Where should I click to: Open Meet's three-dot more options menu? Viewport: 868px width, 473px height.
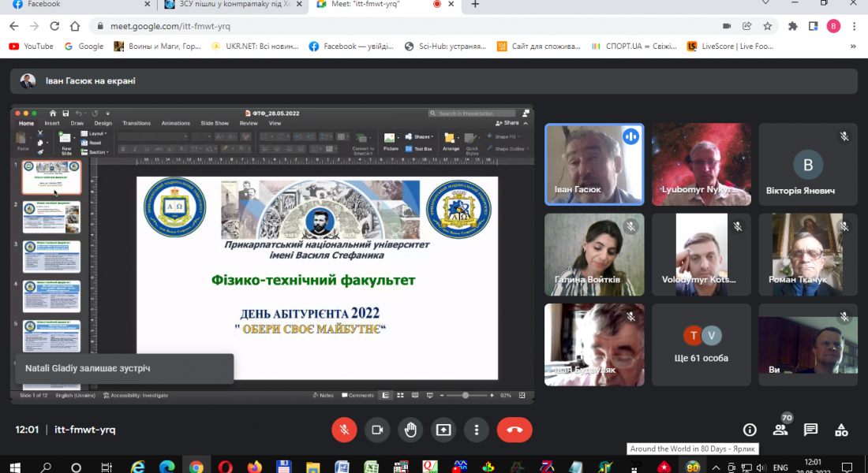(477, 430)
